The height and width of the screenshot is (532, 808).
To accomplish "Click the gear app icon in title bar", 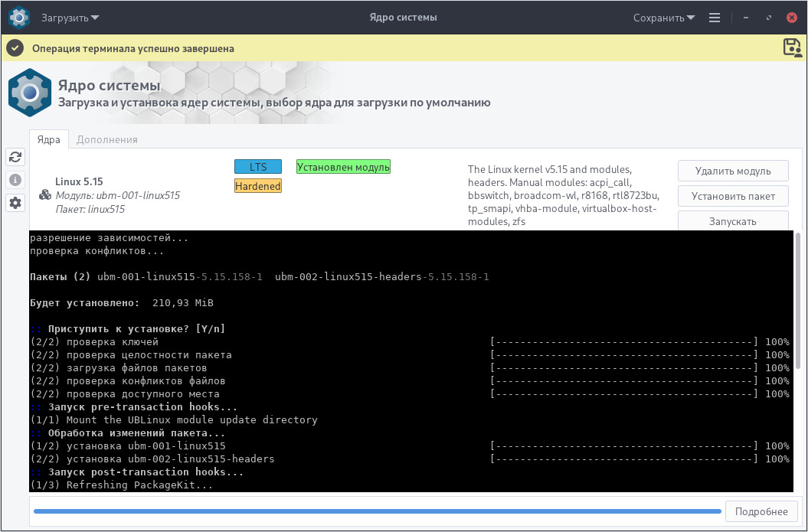I will click(19, 17).
